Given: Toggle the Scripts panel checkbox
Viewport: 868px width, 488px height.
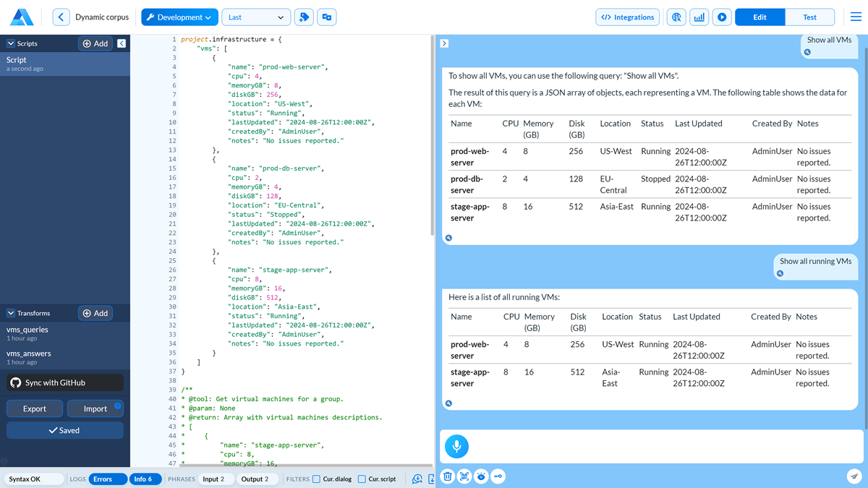Looking at the screenshot, I should (x=10, y=43).
